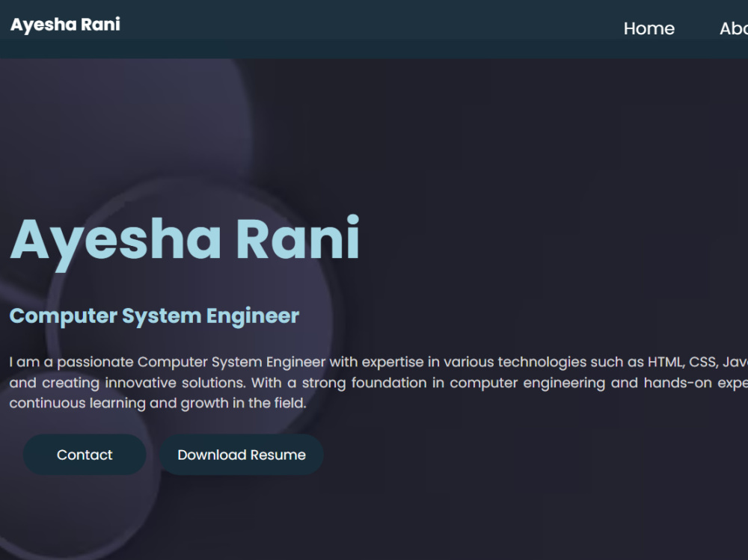Click the Computer System Engineer subtitle
Screen dimensions: 748x560
click(154, 316)
